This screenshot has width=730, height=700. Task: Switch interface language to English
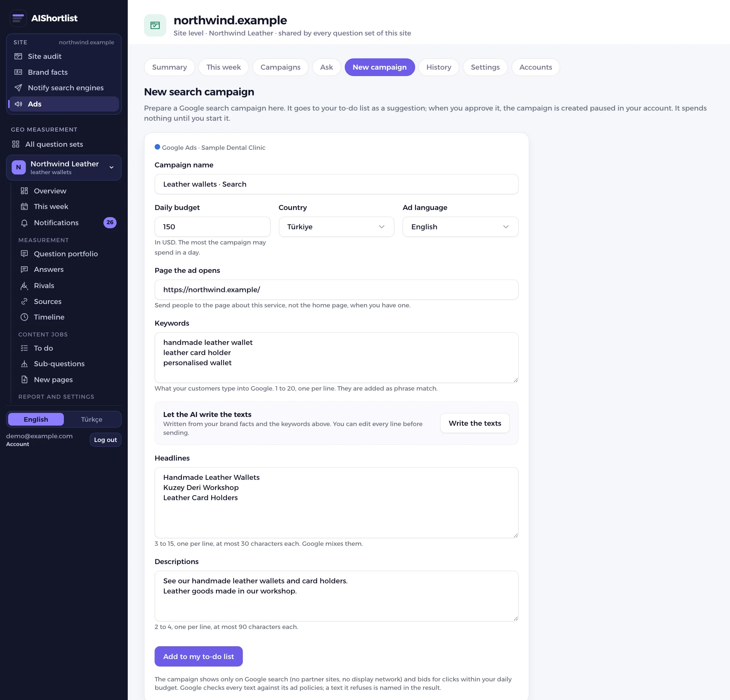[x=36, y=419]
